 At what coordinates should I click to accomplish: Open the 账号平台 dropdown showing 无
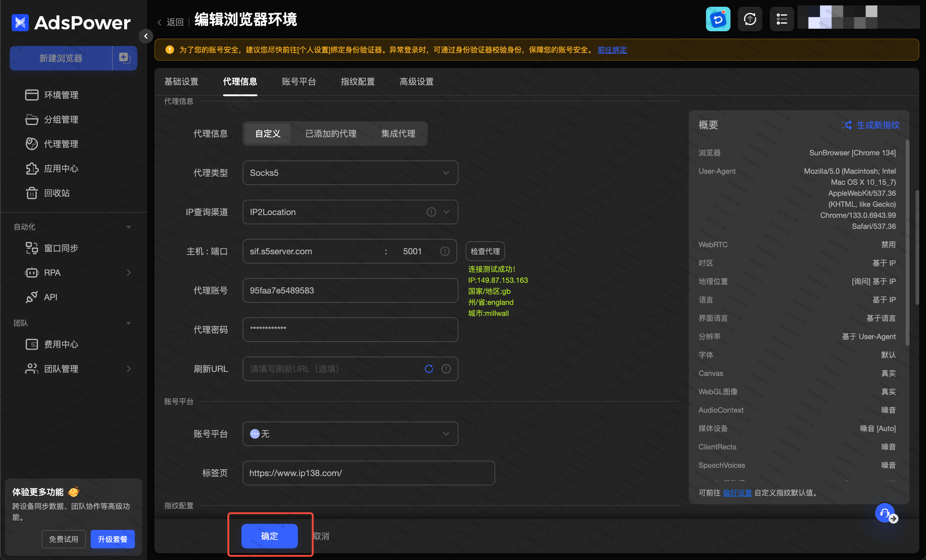350,434
